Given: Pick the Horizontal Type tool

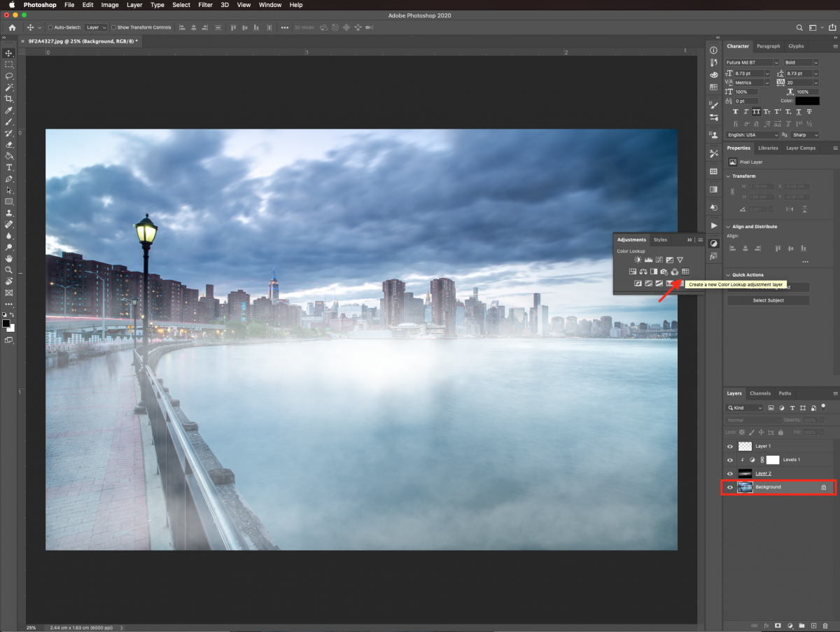Looking at the screenshot, I should (9, 167).
